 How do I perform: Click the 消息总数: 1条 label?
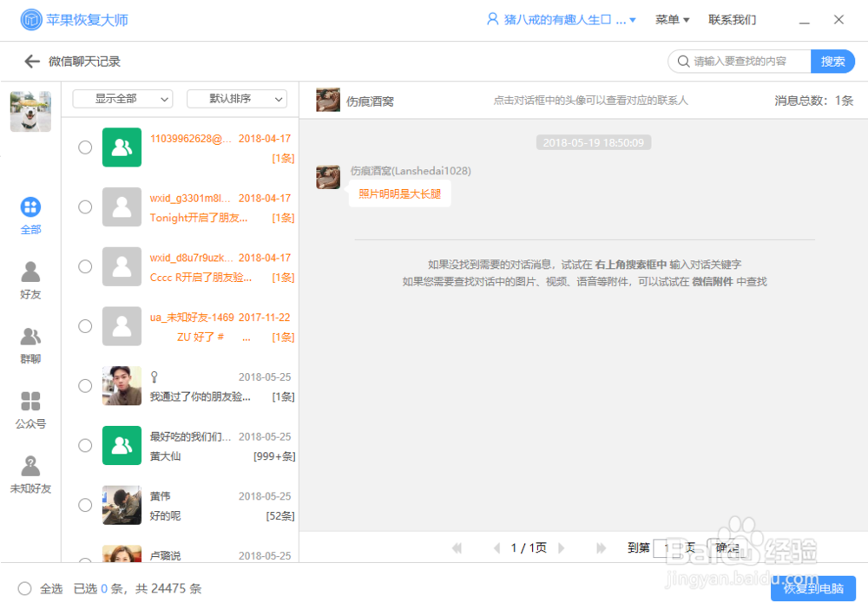(x=814, y=101)
